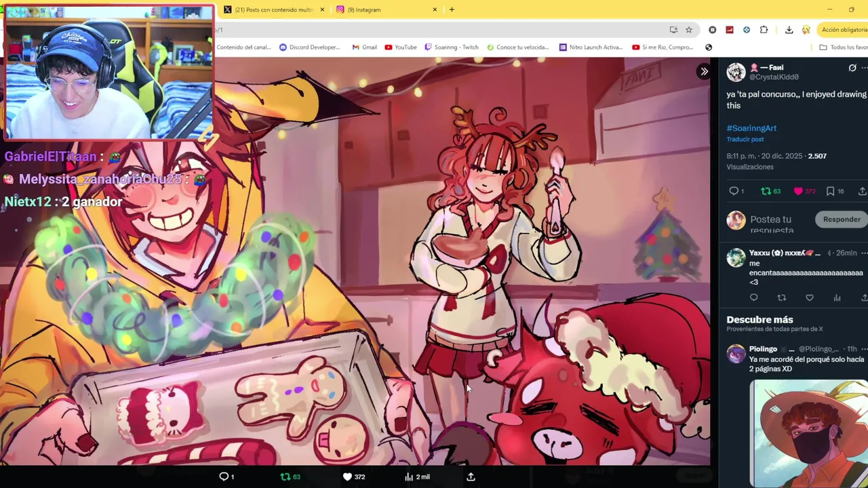Screen dimensions: 868x488
Task: Toggle the like heart under the image
Action: click(353, 476)
